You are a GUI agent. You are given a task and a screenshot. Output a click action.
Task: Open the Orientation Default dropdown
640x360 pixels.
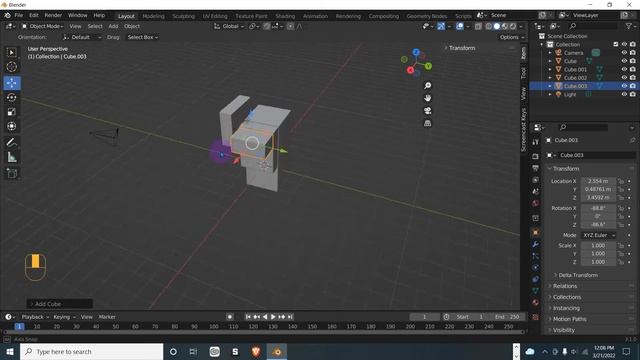pos(81,37)
